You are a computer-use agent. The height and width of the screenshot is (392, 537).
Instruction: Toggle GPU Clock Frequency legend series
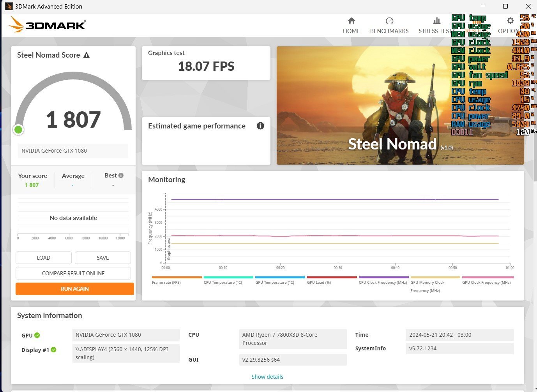(x=487, y=280)
